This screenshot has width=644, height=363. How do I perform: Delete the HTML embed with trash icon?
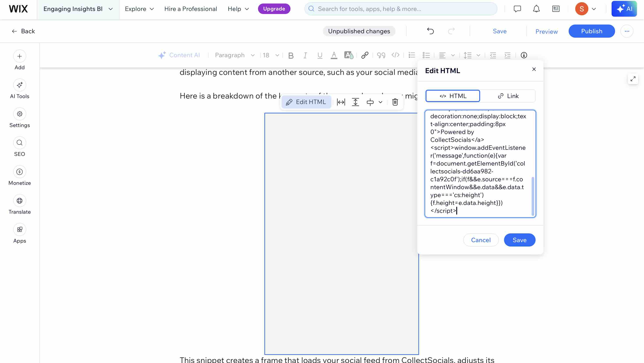tap(395, 102)
